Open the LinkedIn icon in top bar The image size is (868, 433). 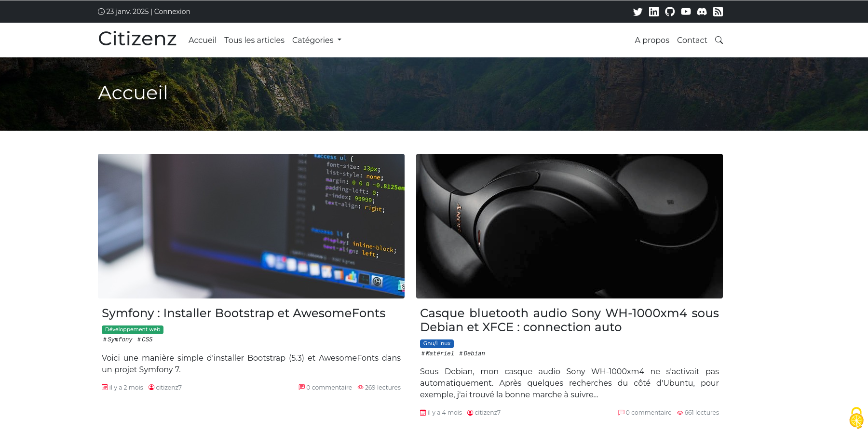click(654, 12)
